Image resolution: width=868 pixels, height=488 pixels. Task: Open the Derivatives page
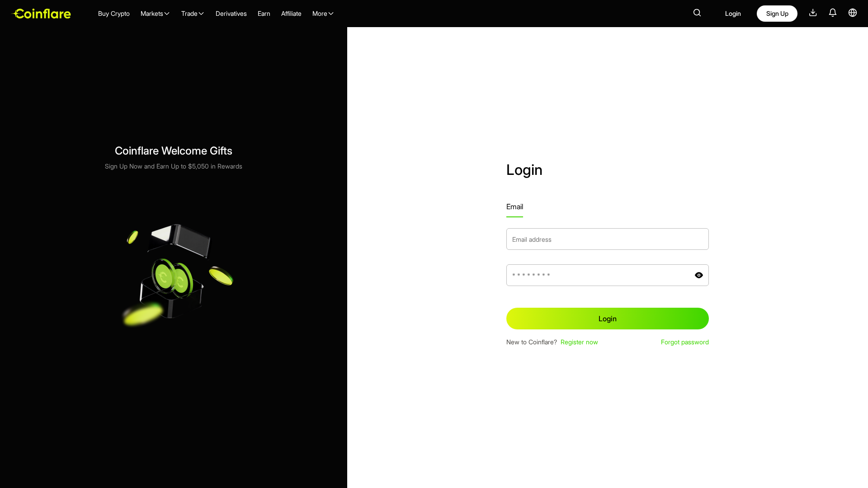[x=231, y=14]
